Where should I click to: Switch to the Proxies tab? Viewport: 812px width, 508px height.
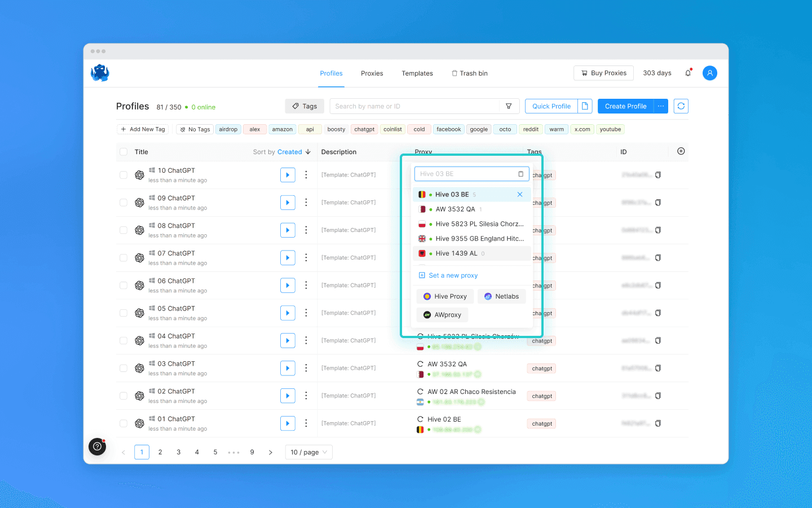click(x=372, y=73)
